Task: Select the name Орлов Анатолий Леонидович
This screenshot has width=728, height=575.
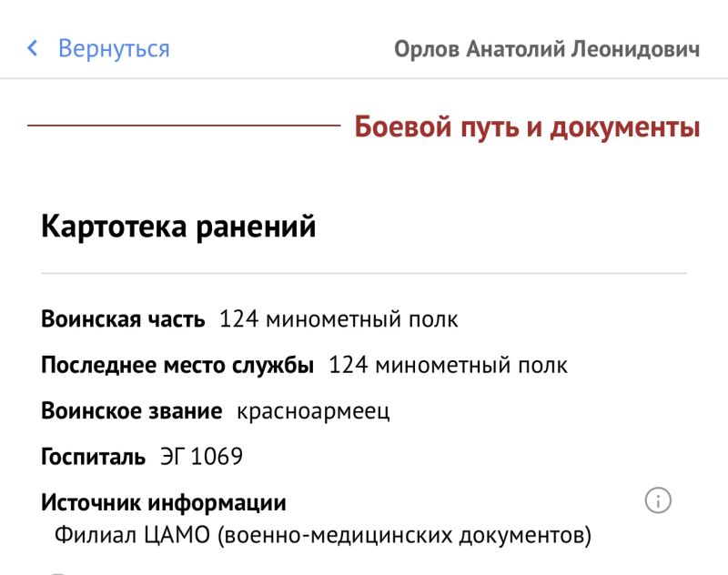Action: [547, 49]
